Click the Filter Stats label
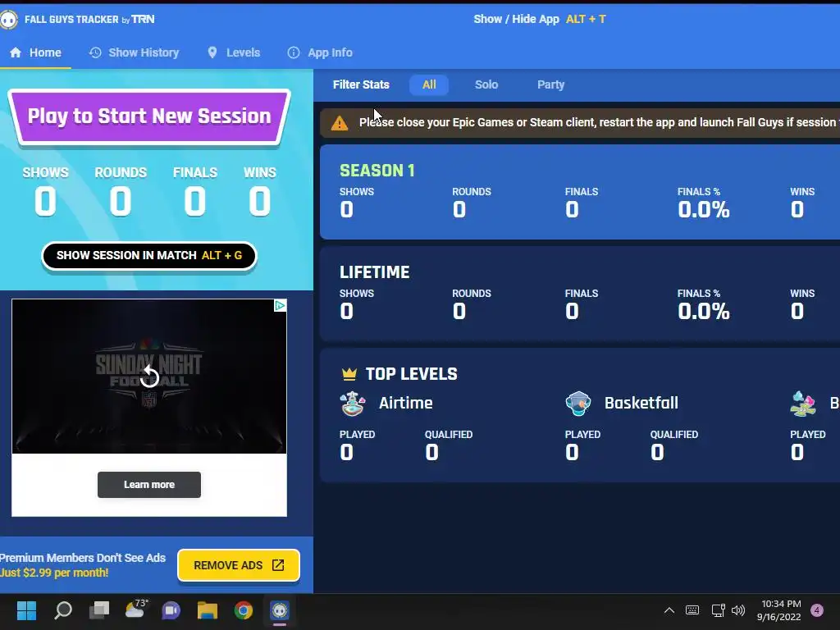This screenshot has height=630, width=840. coord(361,84)
